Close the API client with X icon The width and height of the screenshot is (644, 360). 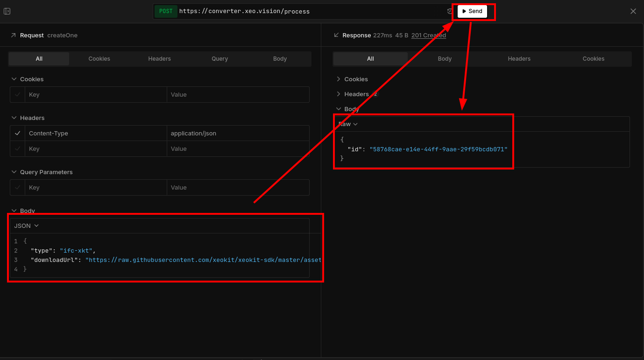(x=633, y=11)
